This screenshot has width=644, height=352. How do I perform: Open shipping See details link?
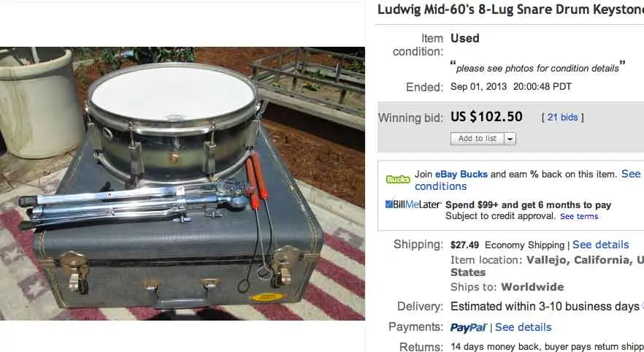tap(600, 245)
